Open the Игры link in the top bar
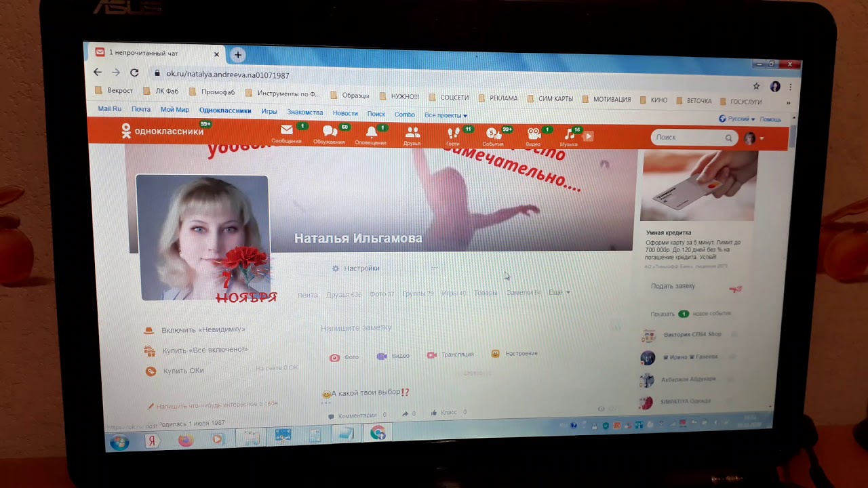 (x=269, y=112)
